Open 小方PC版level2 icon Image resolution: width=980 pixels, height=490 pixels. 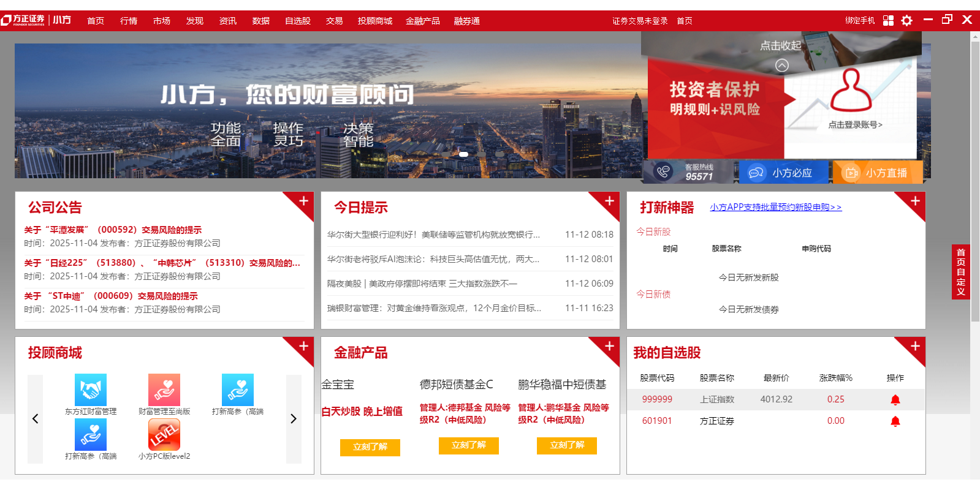coord(164,435)
